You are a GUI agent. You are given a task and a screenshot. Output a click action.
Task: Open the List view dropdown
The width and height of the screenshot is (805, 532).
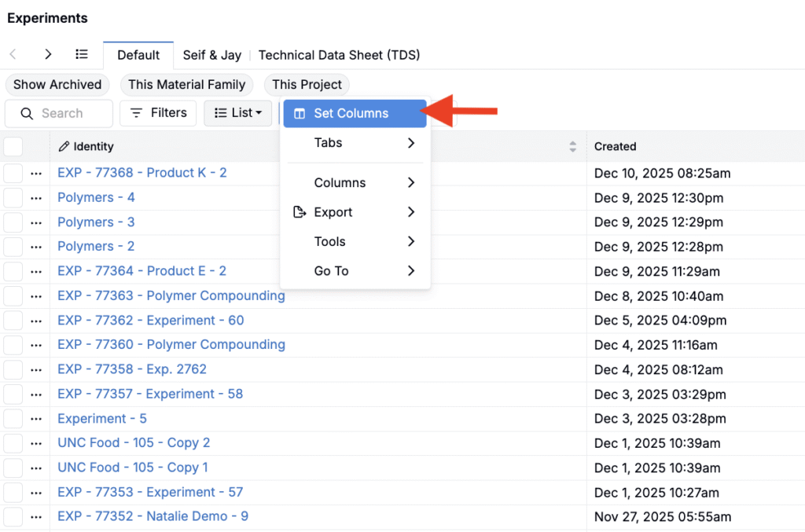tap(238, 113)
